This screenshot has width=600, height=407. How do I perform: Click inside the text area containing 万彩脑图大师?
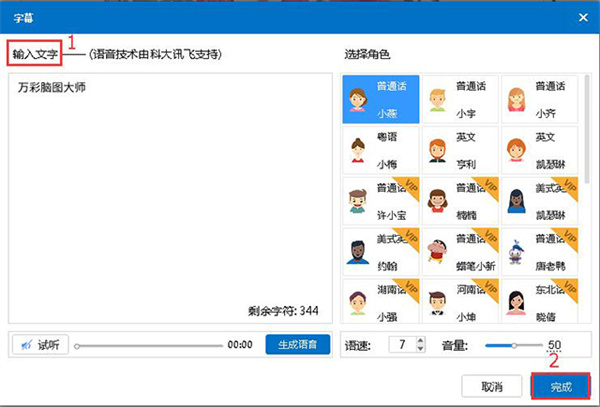pyautogui.click(x=170, y=198)
